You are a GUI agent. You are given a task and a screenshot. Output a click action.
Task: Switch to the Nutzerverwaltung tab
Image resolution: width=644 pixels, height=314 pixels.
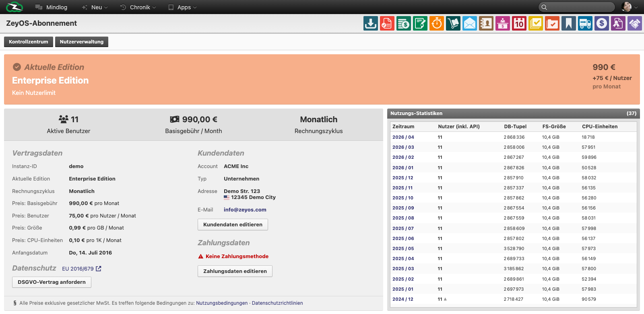(82, 42)
